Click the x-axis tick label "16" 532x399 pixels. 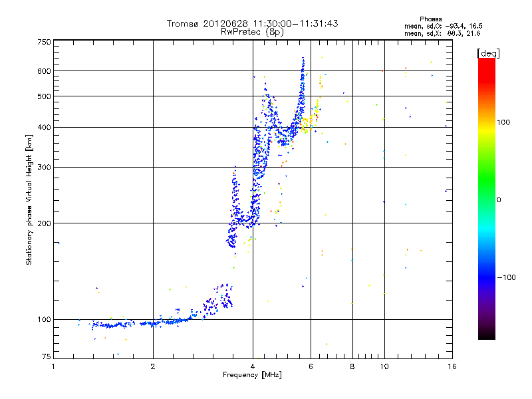452,366
